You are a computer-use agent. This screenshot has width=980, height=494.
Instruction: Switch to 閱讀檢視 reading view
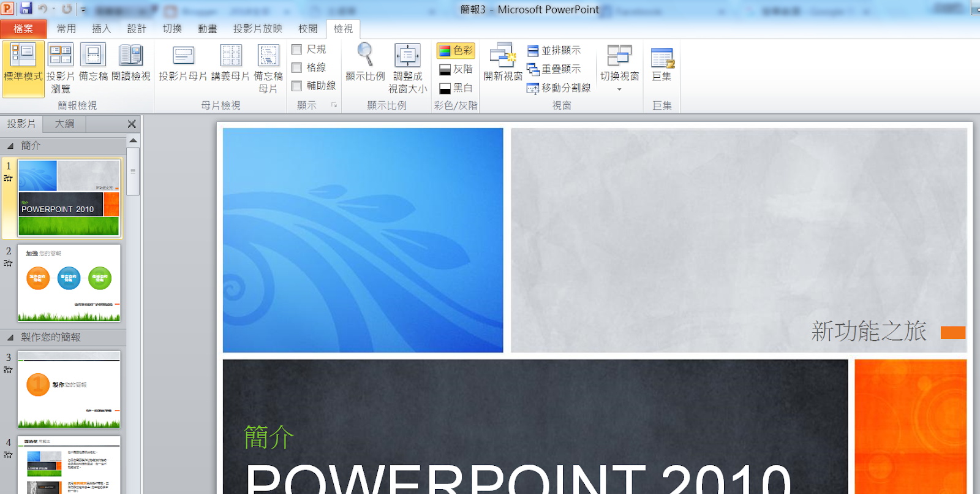pos(130,63)
